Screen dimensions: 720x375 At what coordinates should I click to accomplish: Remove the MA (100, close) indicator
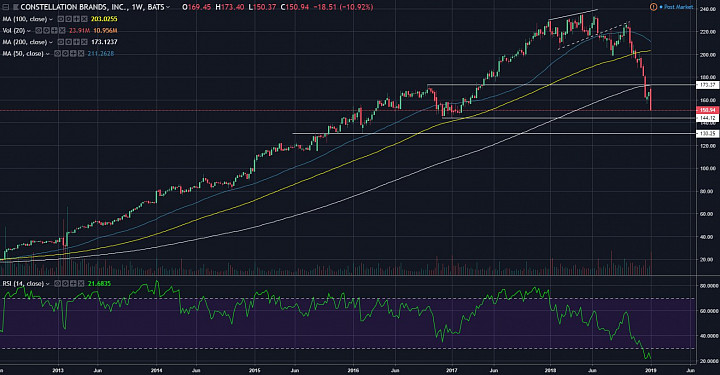84,19
